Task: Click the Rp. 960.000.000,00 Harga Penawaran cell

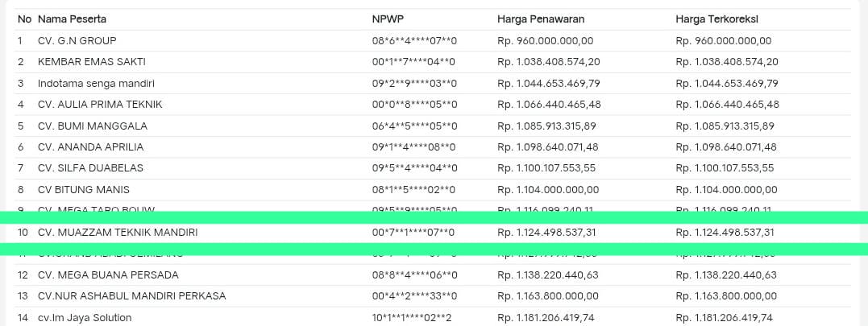Action: (546, 40)
